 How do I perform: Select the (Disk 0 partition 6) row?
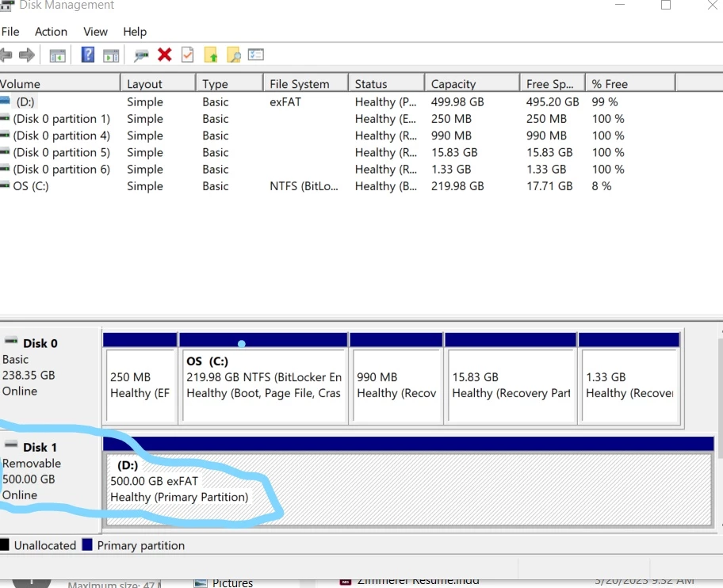[x=338, y=169]
